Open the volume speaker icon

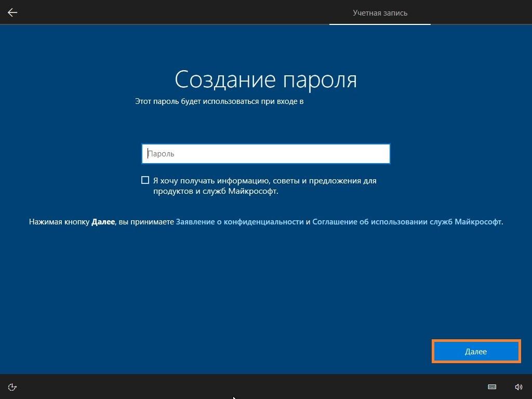coord(518,387)
